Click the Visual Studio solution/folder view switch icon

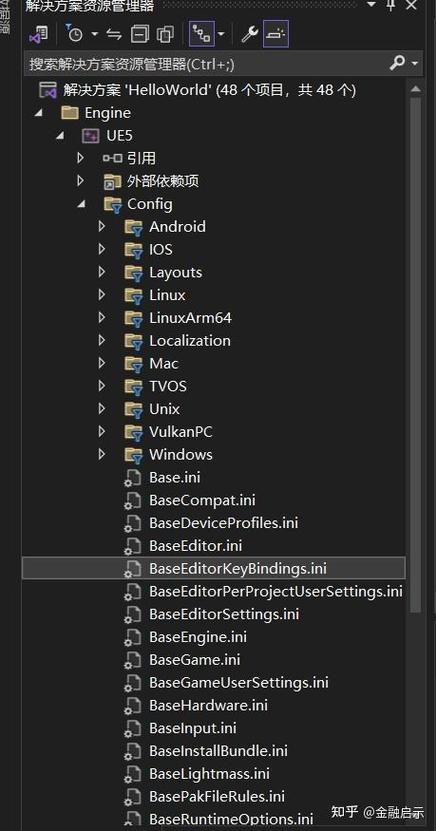click(x=38, y=35)
